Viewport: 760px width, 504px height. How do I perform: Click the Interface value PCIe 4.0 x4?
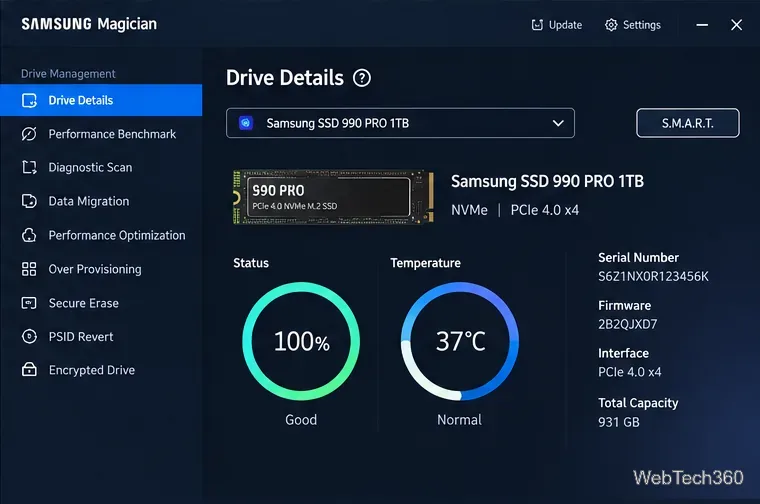point(630,372)
